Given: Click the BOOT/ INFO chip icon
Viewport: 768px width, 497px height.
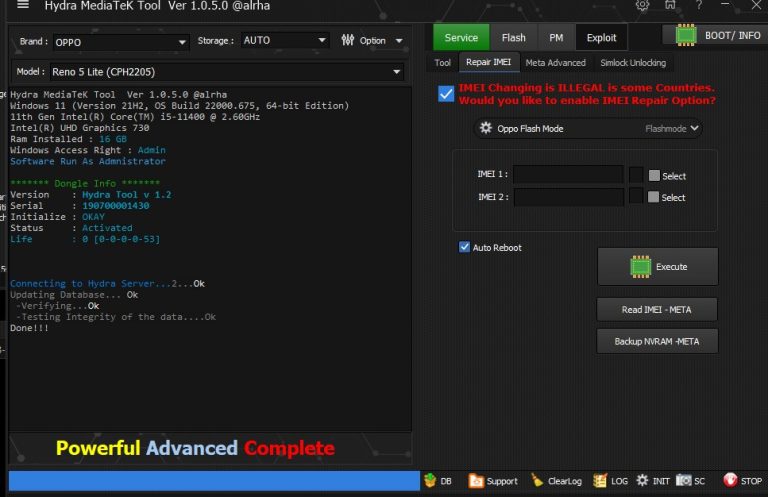Looking at the screenshot, I should (686, 35).
